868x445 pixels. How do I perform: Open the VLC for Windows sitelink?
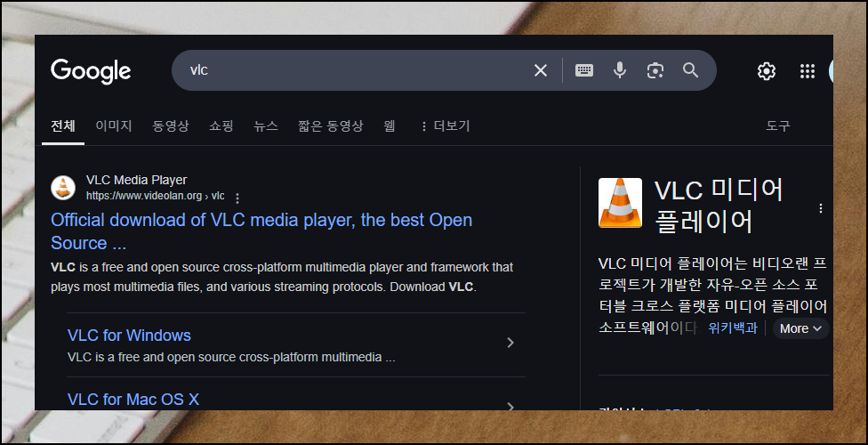coord(129,336)
